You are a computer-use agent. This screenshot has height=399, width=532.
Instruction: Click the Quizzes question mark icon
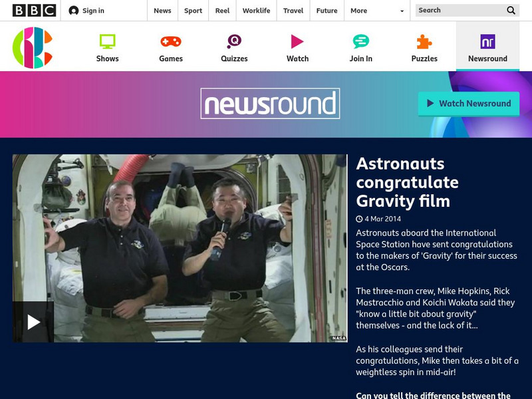pyautogui.click(x=233, y=41)
